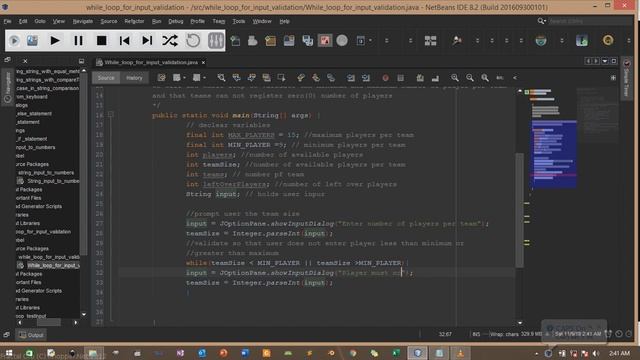Click the first editor toolbar icon after History
This screenshot has width=640, height=360.
(162, 78)
